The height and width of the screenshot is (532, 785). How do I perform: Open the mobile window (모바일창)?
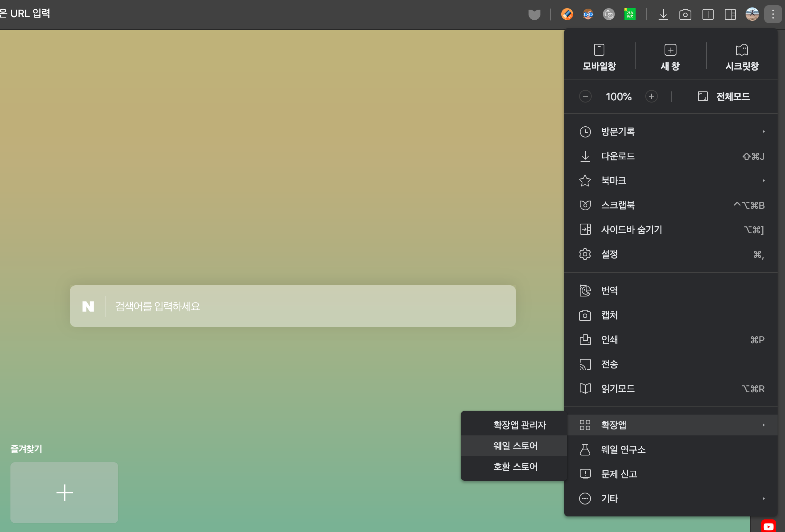(x=599, y=57)
